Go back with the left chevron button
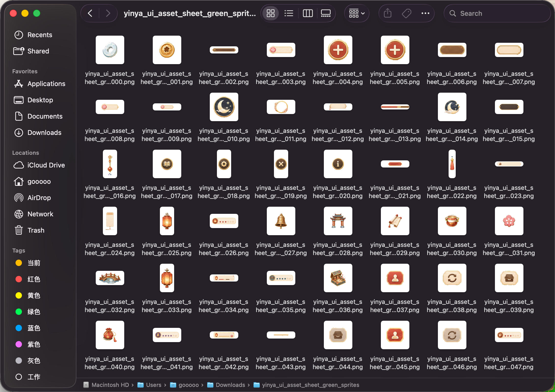The image size is (555, 392). pyautogui.click(x=90, y=13)
